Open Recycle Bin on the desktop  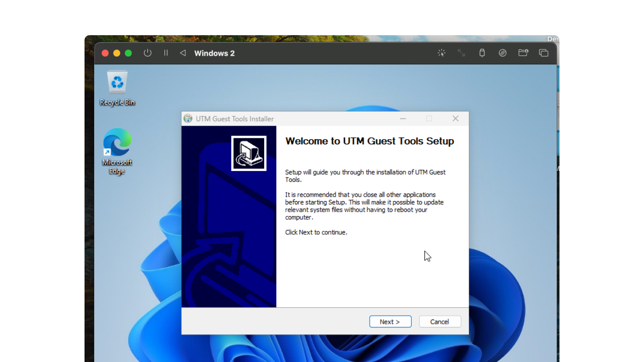(x=117, y=81)
